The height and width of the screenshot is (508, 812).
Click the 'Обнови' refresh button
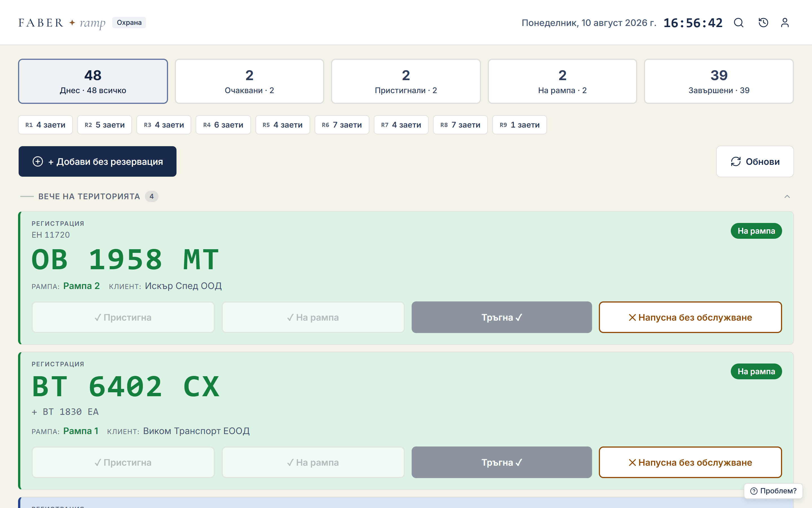point(755,162)
